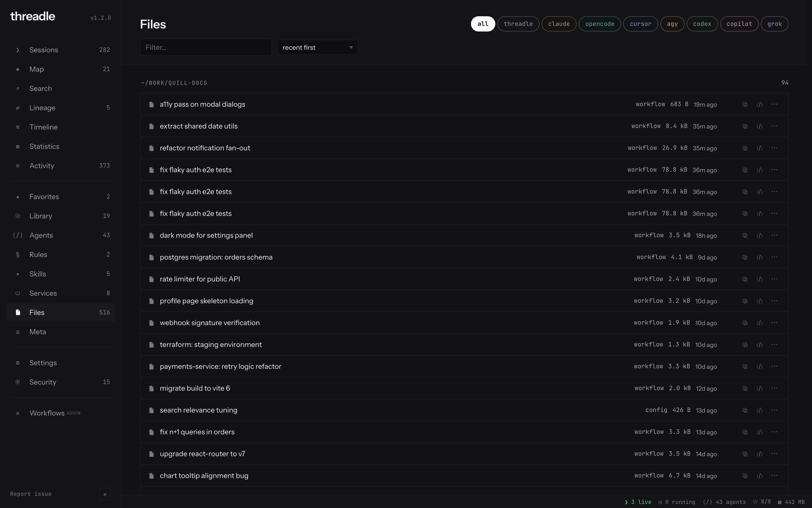This screenshot has height=508, width=812.
Task: Open Settings in the sidebar
Action: 60,363
